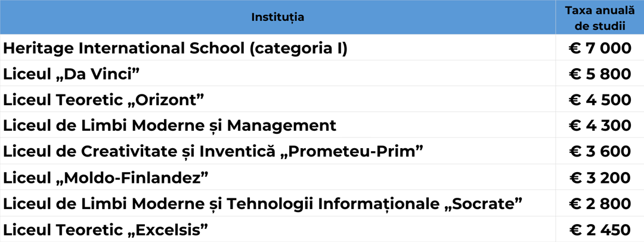The image size is (644, 242).
Task: Select the € 7 000 fee cell
Action: pos(599,48)
